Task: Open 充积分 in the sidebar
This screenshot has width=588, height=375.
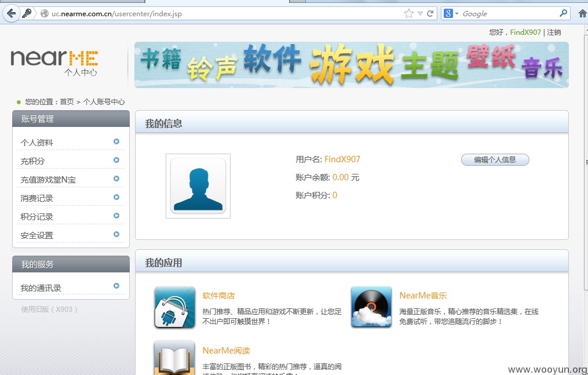Action: coord(32,161)
